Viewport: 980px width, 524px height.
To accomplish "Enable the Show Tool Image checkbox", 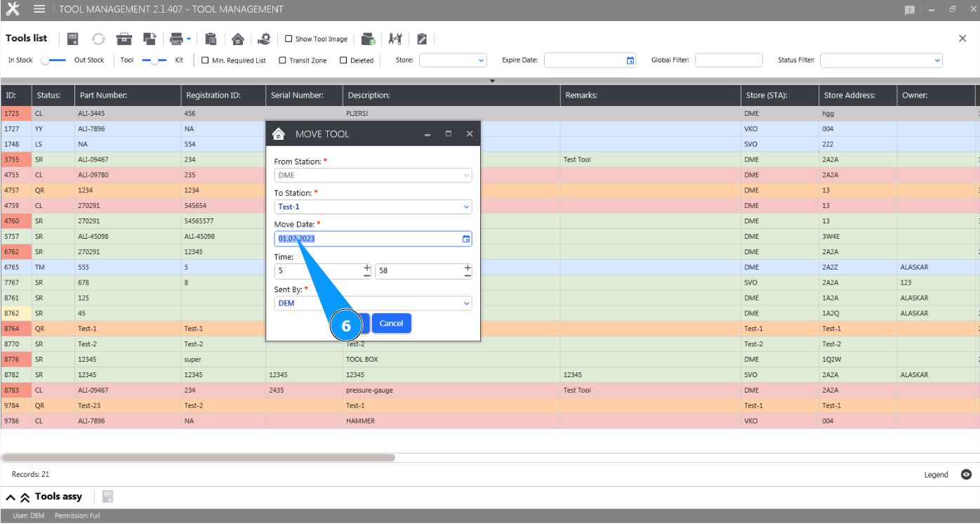I will 289,39.
